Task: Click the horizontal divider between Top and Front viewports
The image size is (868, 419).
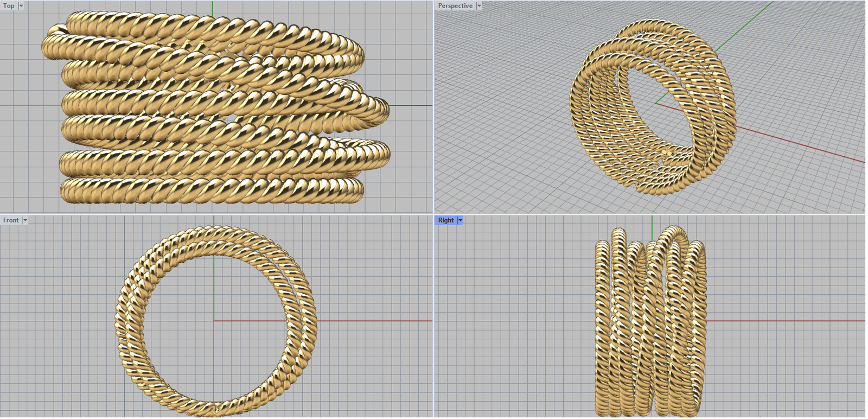Action: tap(217, 214)
